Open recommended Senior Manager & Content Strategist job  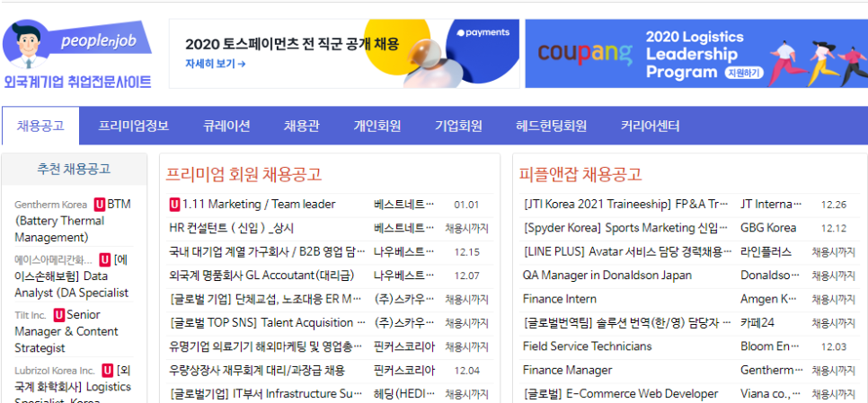pyautogui.click(x=66, y=332)
